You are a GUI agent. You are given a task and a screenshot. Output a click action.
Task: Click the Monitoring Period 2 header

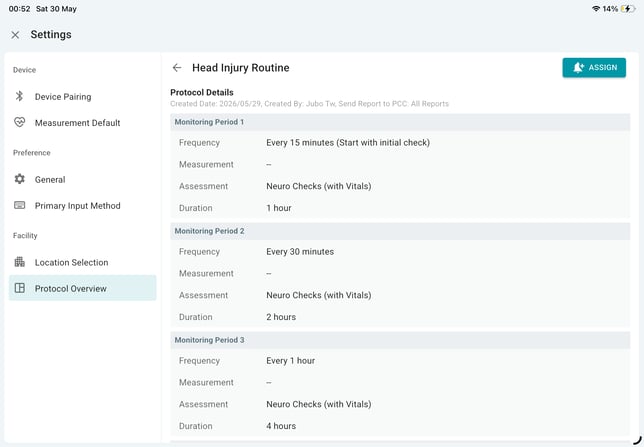[400, 231]
